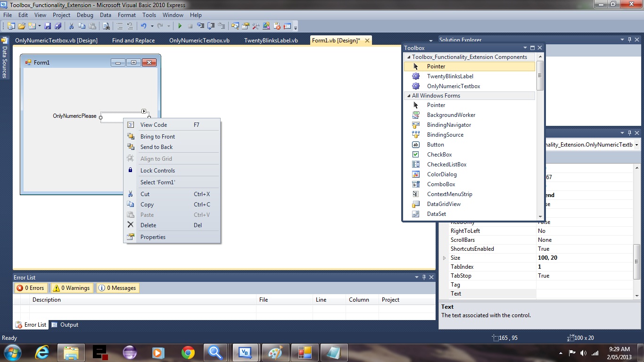This screenshot has width=644, height=362.
Task: Collapse the All Windows Forms section
Action: coord(408,95)
